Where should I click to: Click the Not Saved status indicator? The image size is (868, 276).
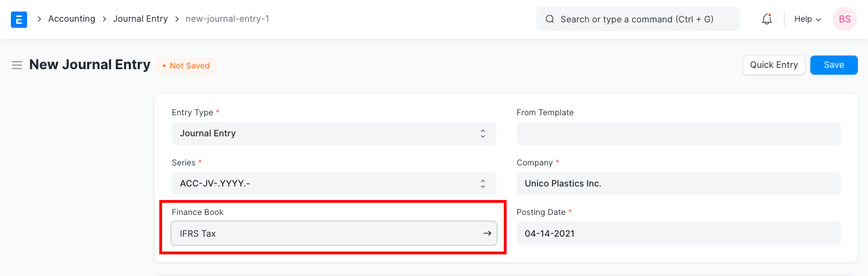[x=186, y=66]
